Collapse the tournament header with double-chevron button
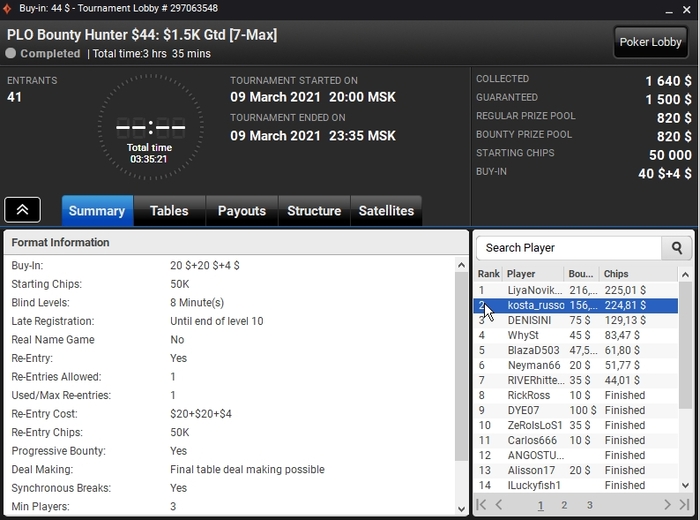The width and height of the screenshot is (700, 520). [x=22, y=210]
